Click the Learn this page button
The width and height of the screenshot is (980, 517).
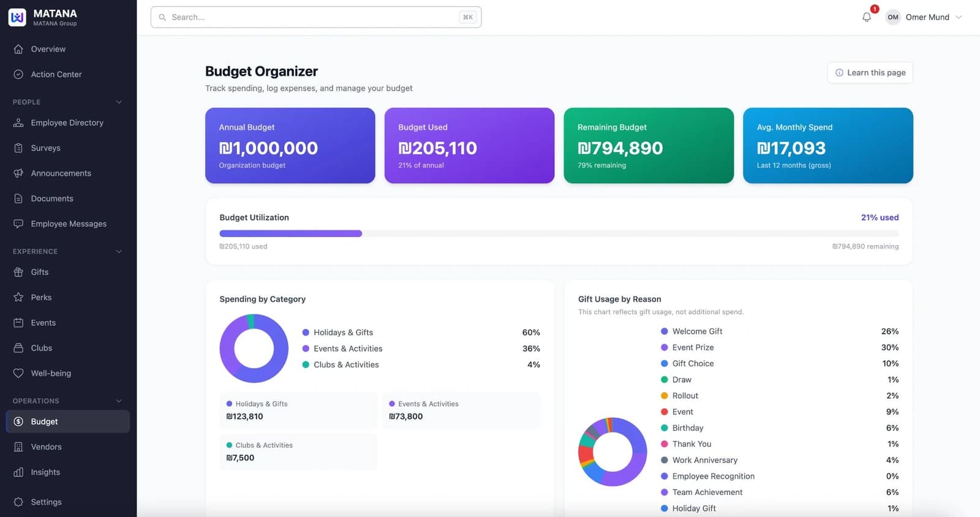870,72
